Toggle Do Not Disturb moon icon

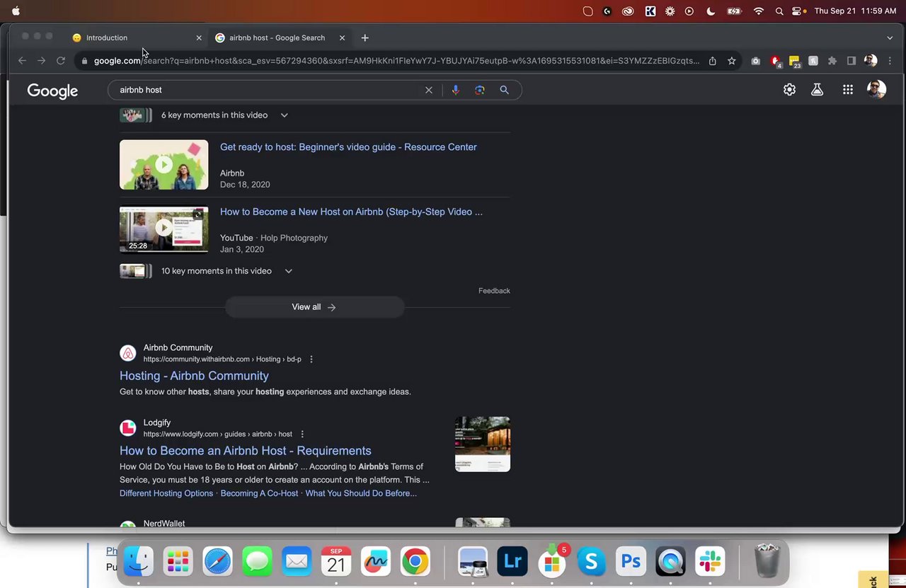(711, 11)
